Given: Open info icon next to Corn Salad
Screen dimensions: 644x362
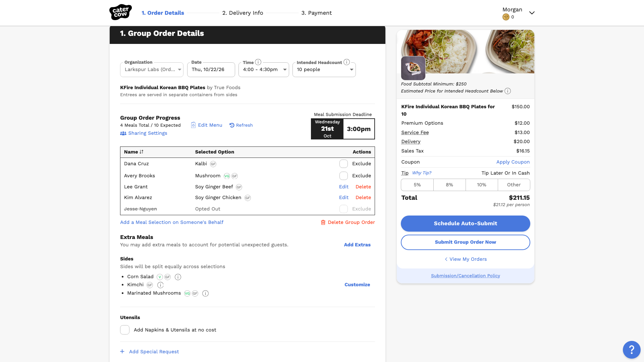Looking at the screenshot, I should [178, 277].
